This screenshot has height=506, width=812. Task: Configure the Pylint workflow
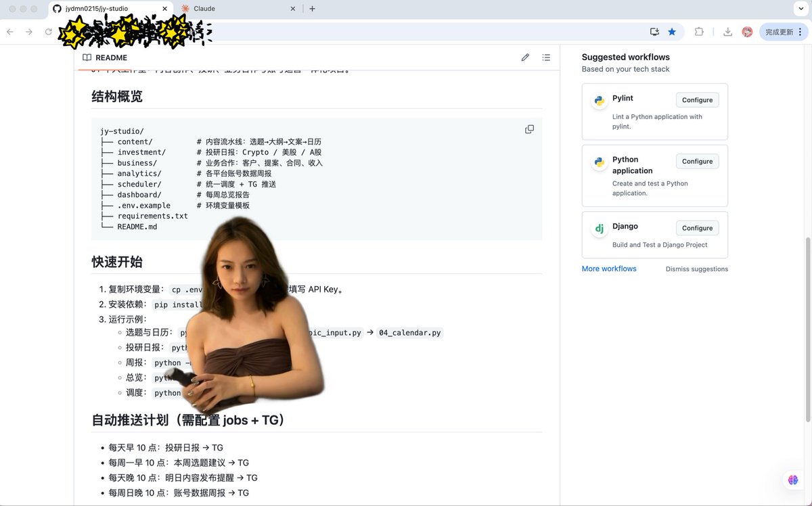(x=697, y=100)
